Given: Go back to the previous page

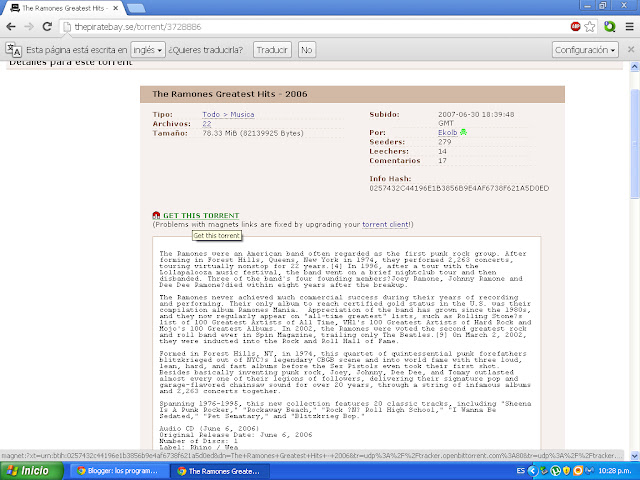Looking at the screenshot, I should (x=11, y=27).
